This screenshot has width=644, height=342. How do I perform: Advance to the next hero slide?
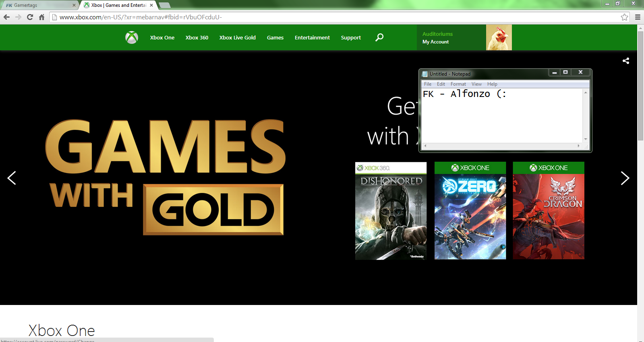[x=625, y=178]
